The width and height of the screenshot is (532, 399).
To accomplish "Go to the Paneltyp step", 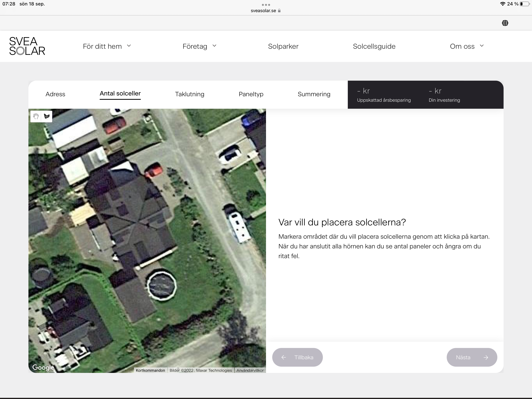I will 251,94.
